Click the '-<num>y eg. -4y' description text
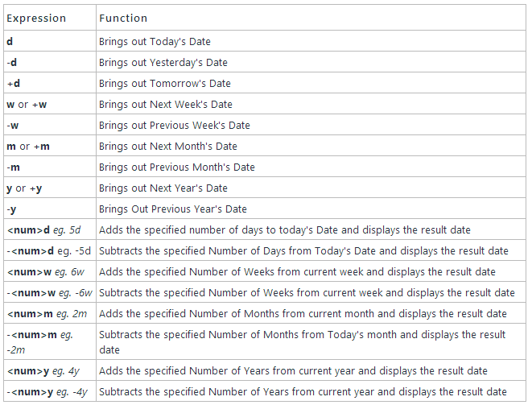Viewport: 532px width, 405px height. pos(303,392)
